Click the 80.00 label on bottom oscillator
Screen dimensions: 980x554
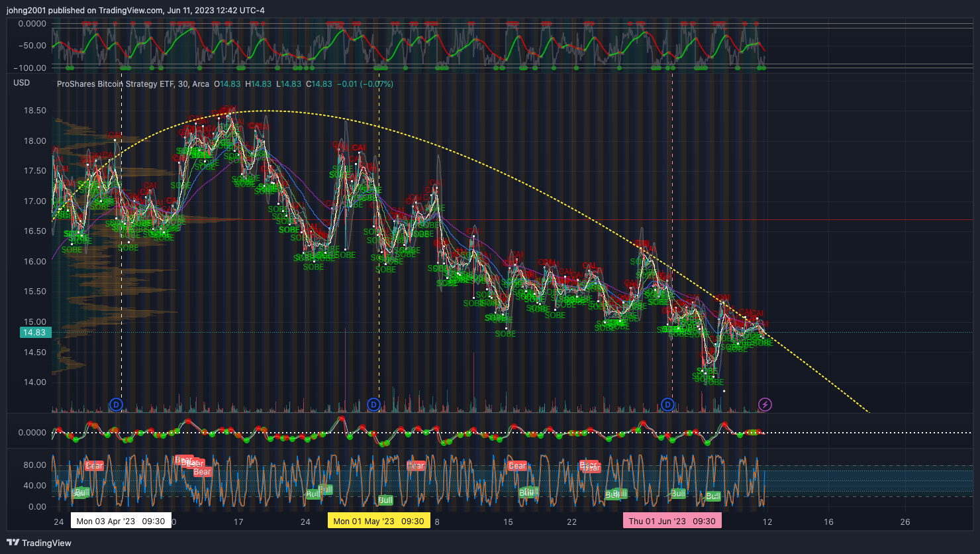coord(34,465)
